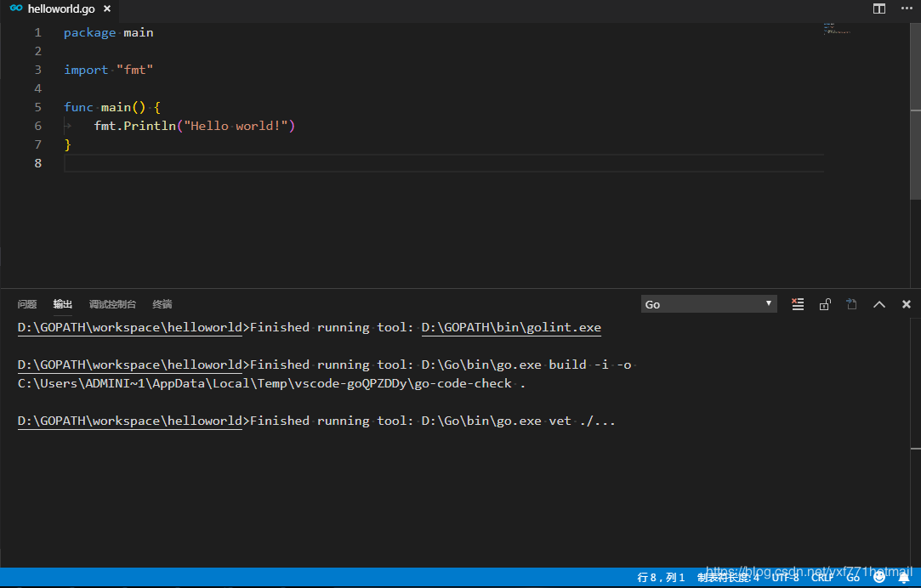Maximize the panel with the up chevron
The width and height of the screenshot is (921, 588).
[879, 304]
